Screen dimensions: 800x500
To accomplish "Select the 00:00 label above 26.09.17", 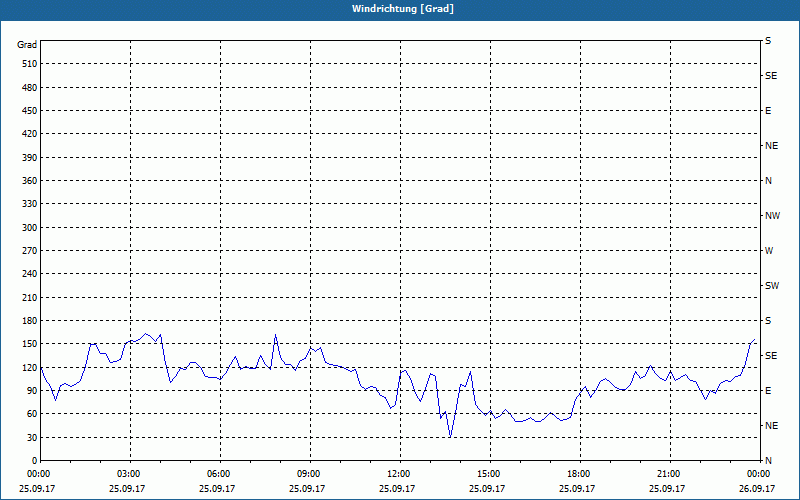I will click(x=759, y=474).
